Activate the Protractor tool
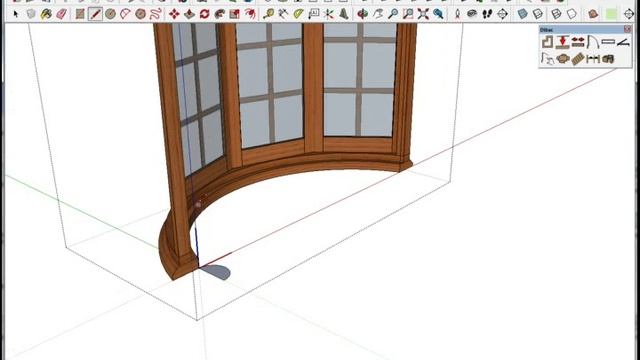The image size is (640, 360). point(298,14)
